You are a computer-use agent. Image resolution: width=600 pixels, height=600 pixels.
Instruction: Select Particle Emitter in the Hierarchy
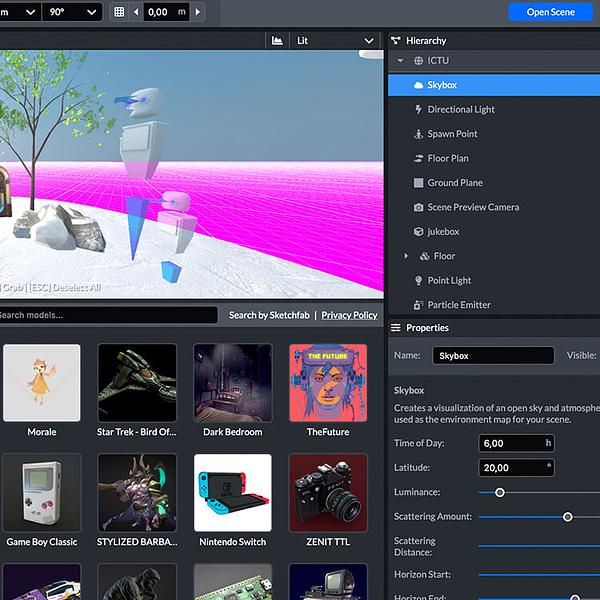point(458,305)
